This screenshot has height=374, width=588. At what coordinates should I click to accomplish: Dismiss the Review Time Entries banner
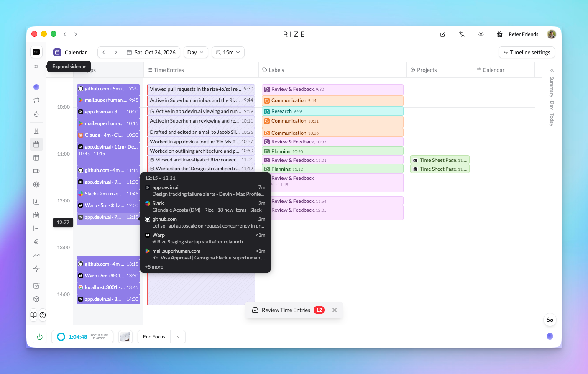(335, 310)
